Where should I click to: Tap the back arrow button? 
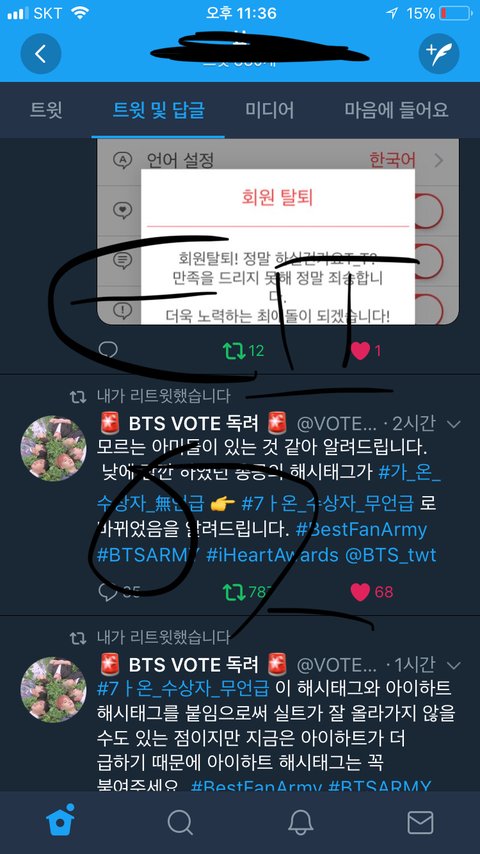pyautogui.click(x=41, y=53)
